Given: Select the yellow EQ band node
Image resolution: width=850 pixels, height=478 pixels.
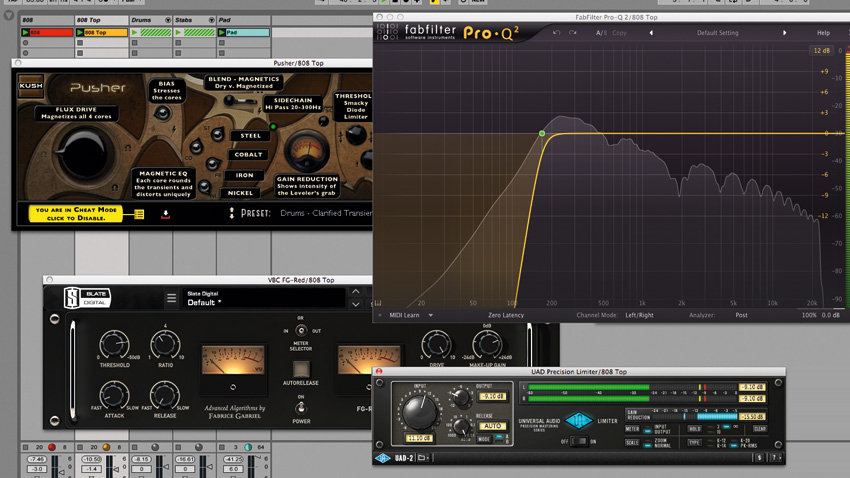Looking at the screenshot, I should click(542, 133).
